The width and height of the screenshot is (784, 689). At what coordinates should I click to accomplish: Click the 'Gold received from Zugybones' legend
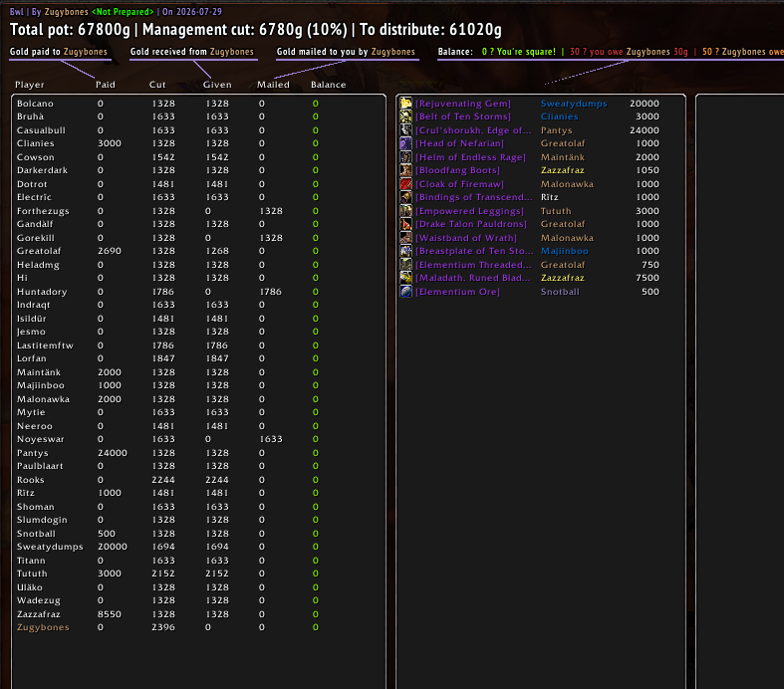point(192,52)
